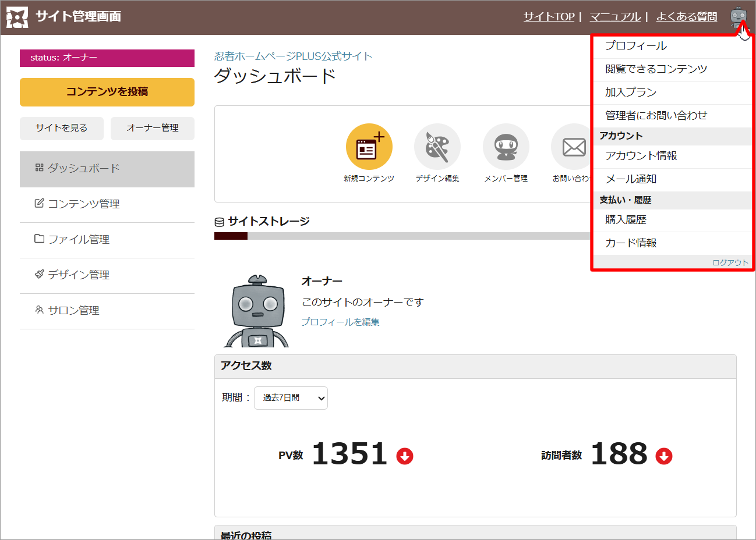Select 購入履歴 in the user menu
The image size is (756, 540).
pyautogui.click(x=626, y=220)
